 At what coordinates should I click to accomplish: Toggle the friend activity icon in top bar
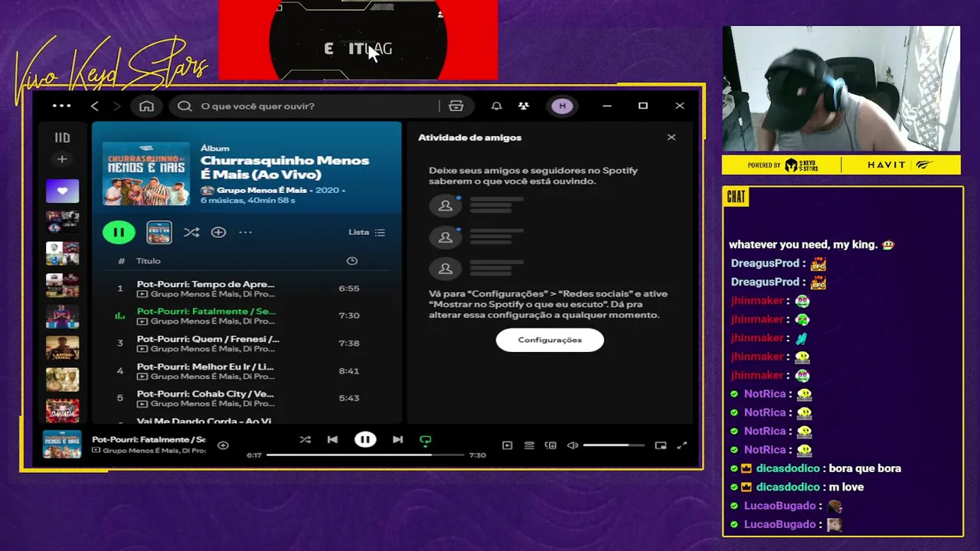pos(524,106)
